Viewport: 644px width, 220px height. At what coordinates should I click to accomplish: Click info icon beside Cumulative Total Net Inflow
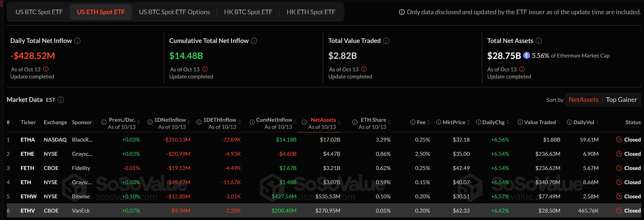(x=254, y=41)
